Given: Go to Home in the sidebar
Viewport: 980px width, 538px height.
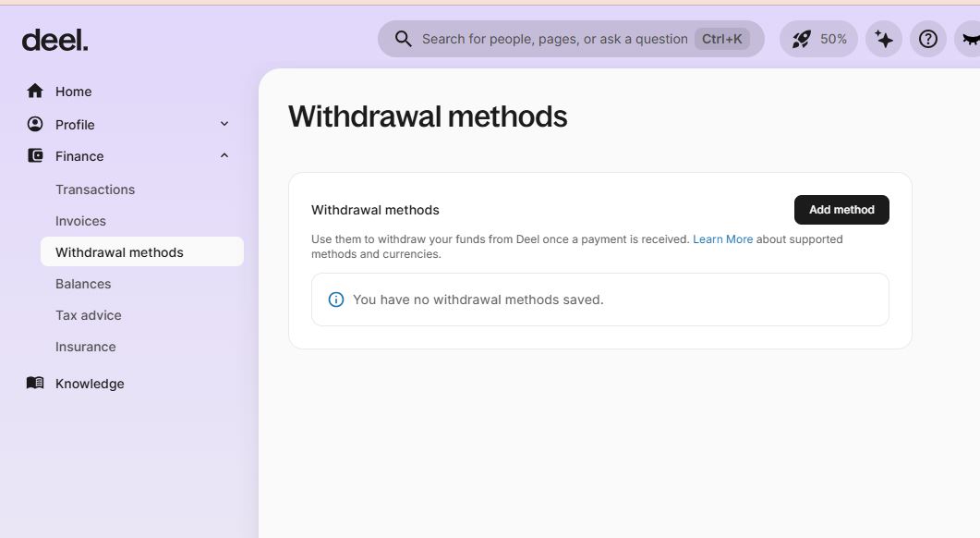Looking at the screenshot, I should point(73,92).
